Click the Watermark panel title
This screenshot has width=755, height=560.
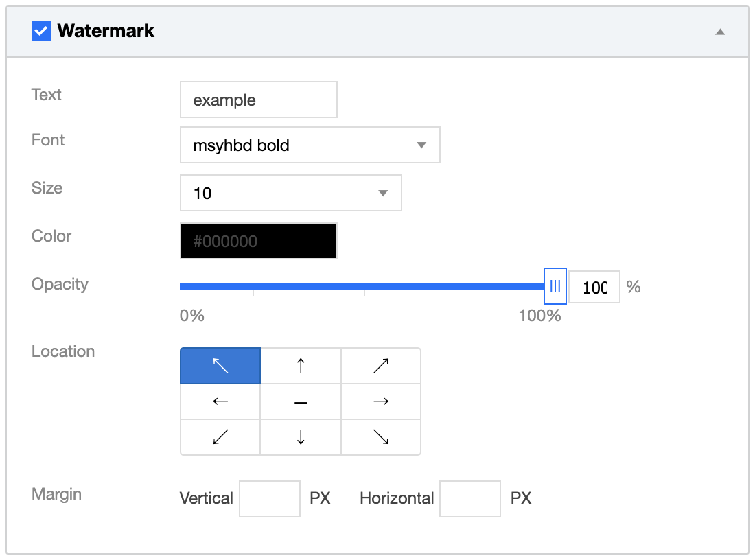106,31
